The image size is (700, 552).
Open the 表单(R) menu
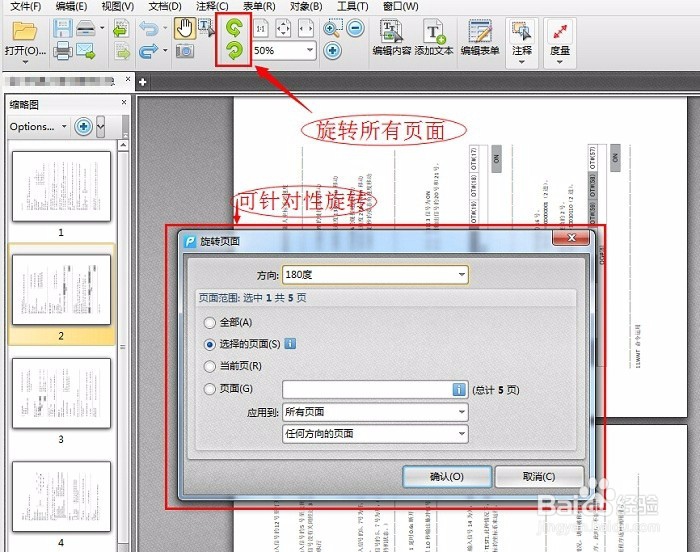259,7
